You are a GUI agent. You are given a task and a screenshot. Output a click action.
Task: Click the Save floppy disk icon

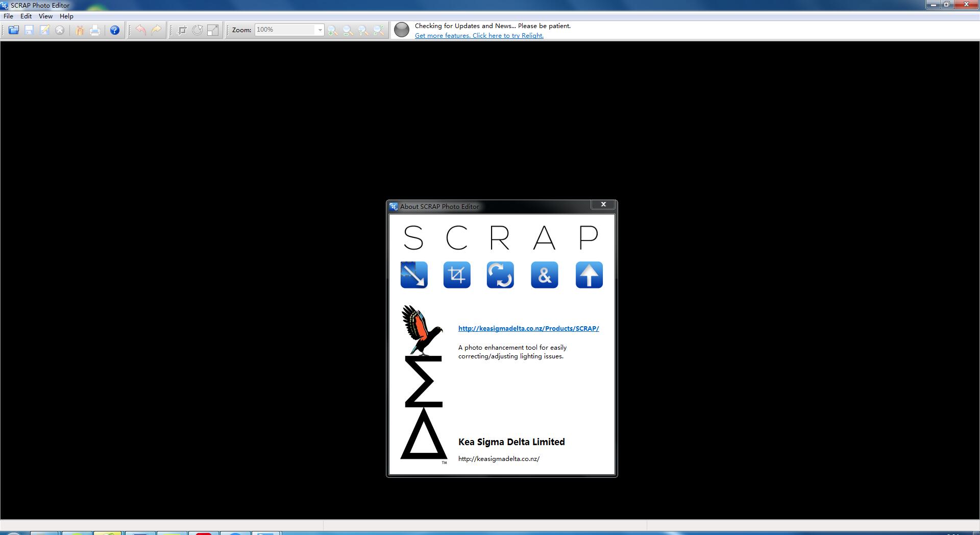click(29, 30)
